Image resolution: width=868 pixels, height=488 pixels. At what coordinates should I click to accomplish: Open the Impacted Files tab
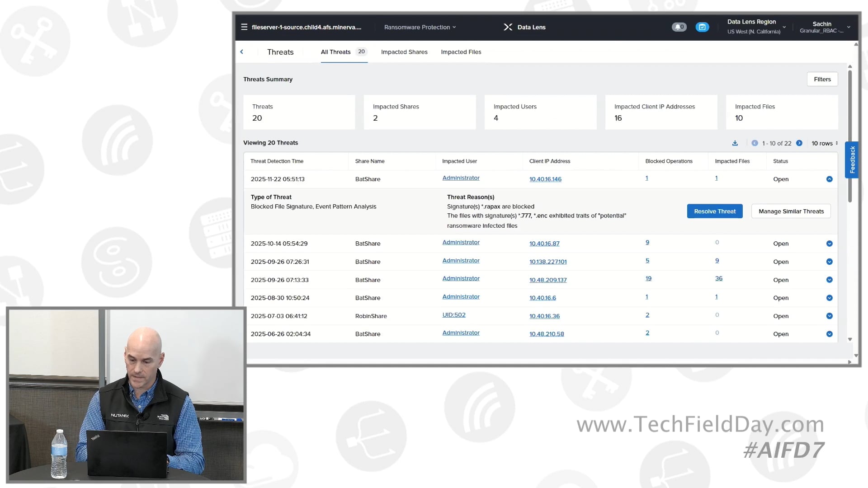click(461, 52)
